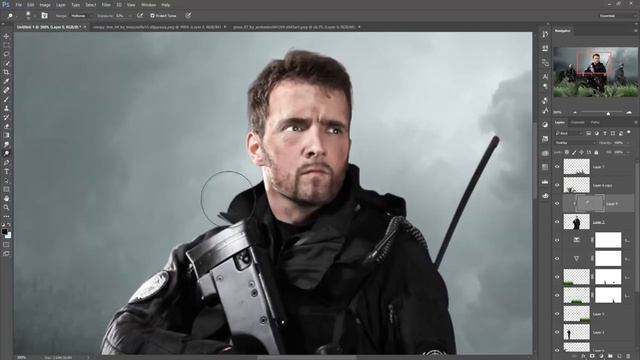Screen dimensions: 640x360
Task: Hide the Layer 6 copy layer
Action: tap(557, 185)
